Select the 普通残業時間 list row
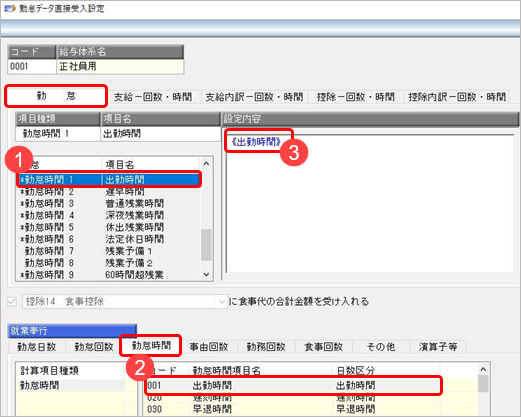 [109, 203]
